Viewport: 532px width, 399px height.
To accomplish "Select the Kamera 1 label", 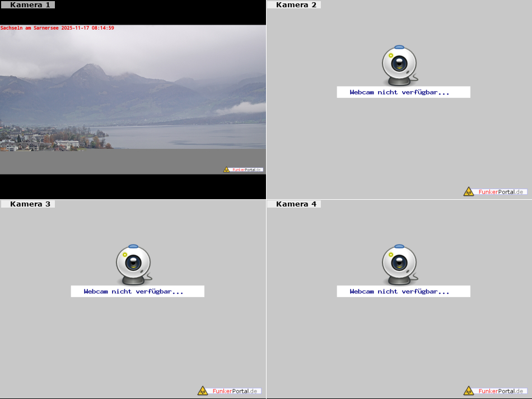I will tap(30, 5).
